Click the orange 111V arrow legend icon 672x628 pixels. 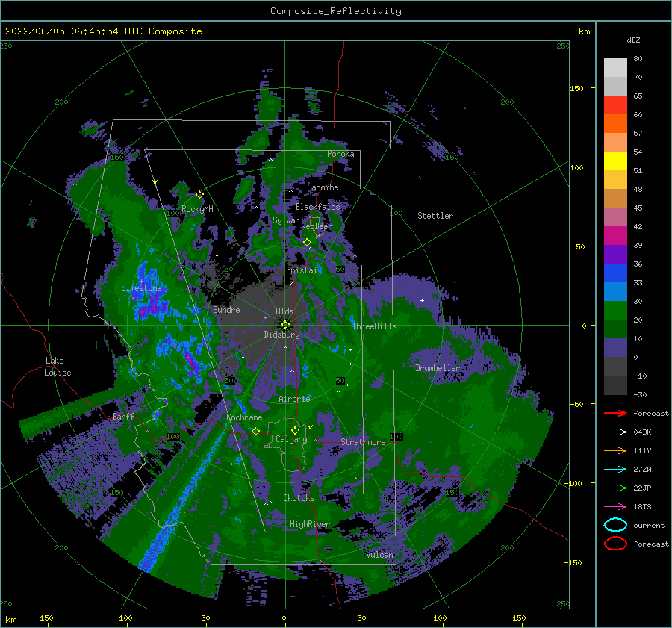pos(615,450)
